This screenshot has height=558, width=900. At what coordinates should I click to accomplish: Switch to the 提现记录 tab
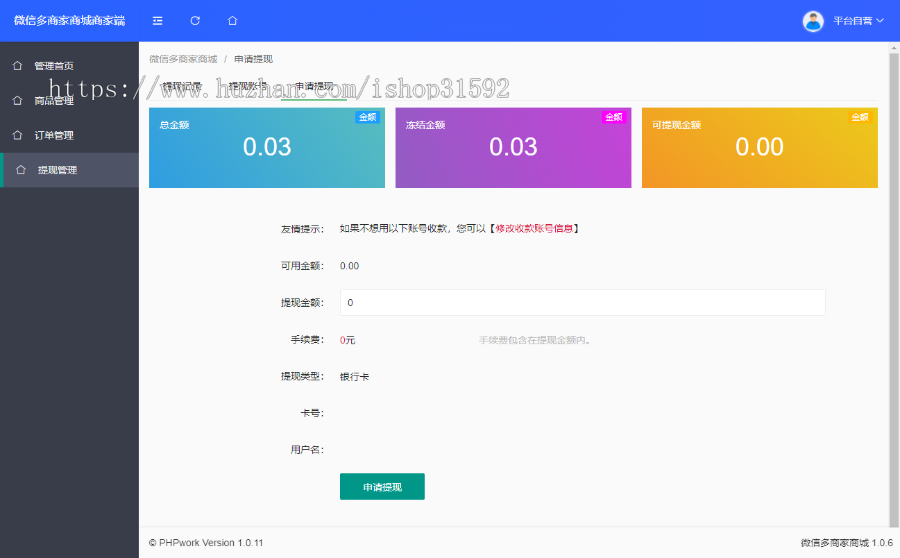(x=182, y=87)
